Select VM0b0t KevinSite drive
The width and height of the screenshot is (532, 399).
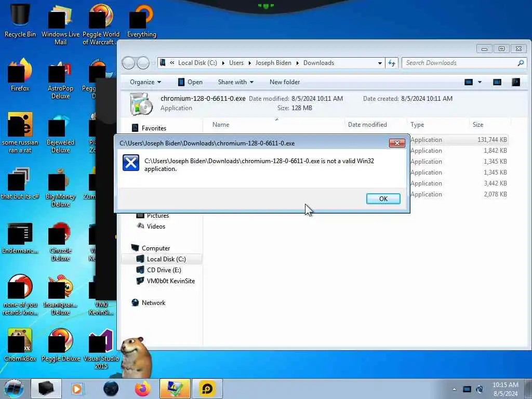coord(170,281)
